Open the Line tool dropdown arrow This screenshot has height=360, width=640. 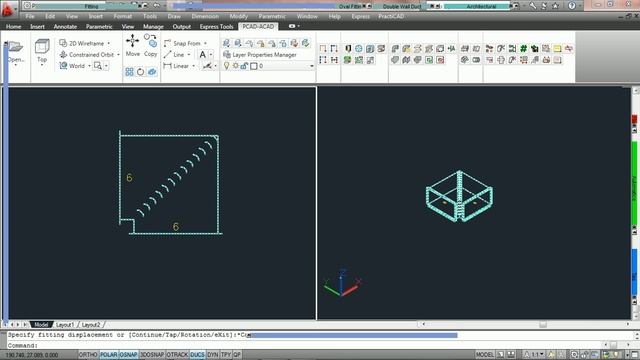click(189, 55)
